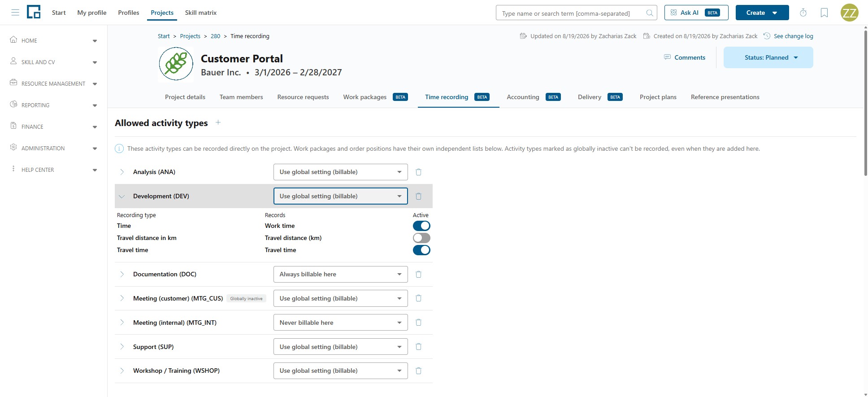Viewport: 868px width, 397px height.
Task: Open the hamburger navigation menu icon
Action: (15, 13)
